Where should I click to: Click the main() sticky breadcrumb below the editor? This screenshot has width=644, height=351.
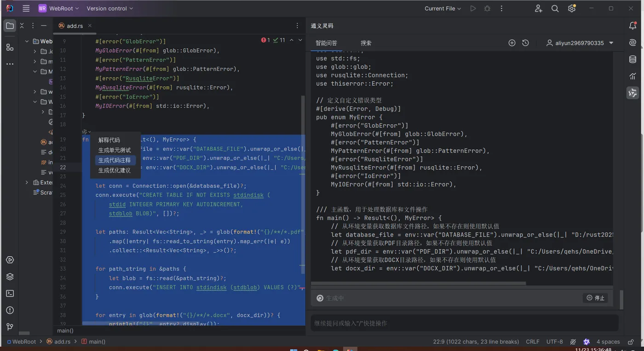click(x=65, y=331)
